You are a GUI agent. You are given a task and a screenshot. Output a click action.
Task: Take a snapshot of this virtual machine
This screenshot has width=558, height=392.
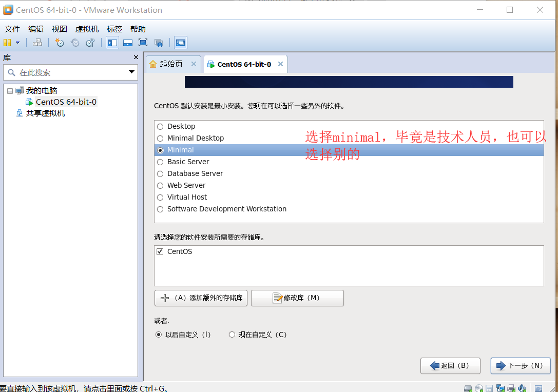[x=60, y=43]
